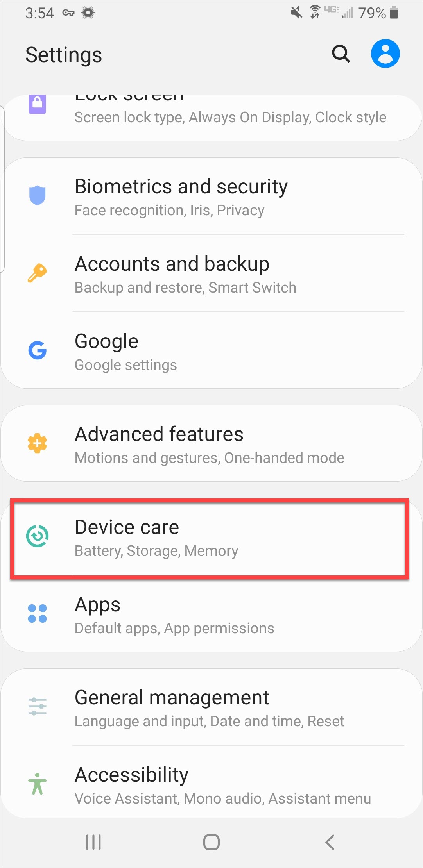423x868 pixels.
Task: Tap the Google G logo icon
Action: (38, 350)
